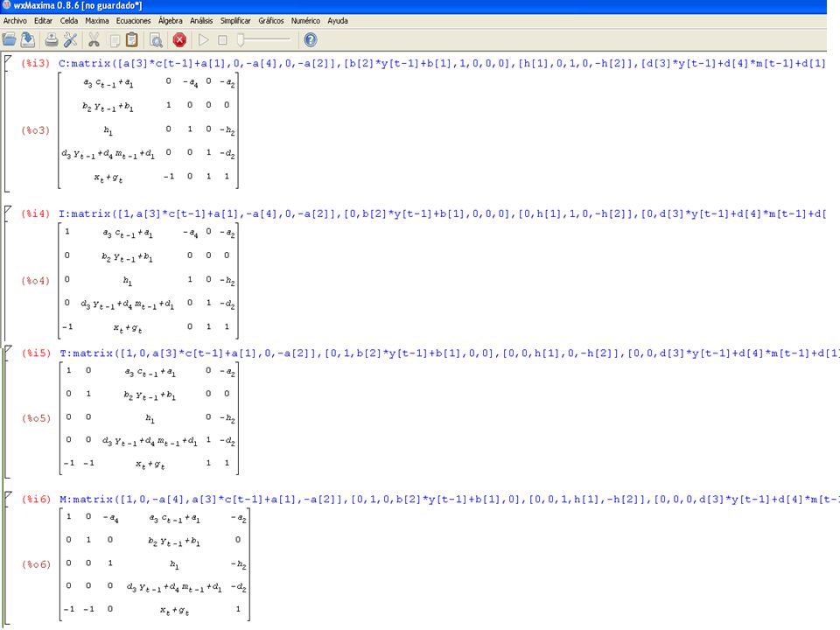This screenshot has width=840, height=630.
Task: Click the T:matrix input line of %i5
Action: pyautogui.click(x=449, y=353)
